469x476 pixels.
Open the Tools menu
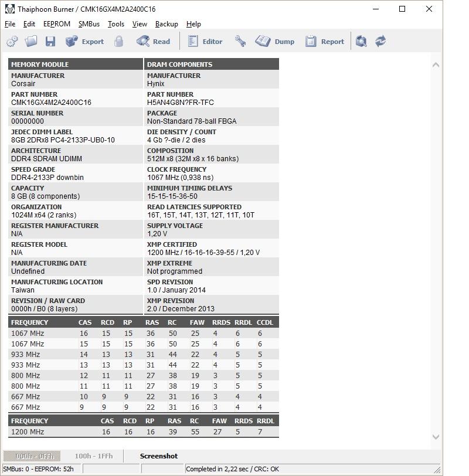click(x=116, y=24)
